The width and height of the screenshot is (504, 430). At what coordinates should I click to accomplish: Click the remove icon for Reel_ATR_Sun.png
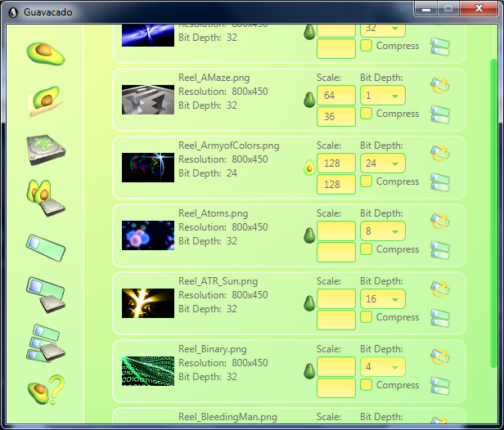(439, 289)
